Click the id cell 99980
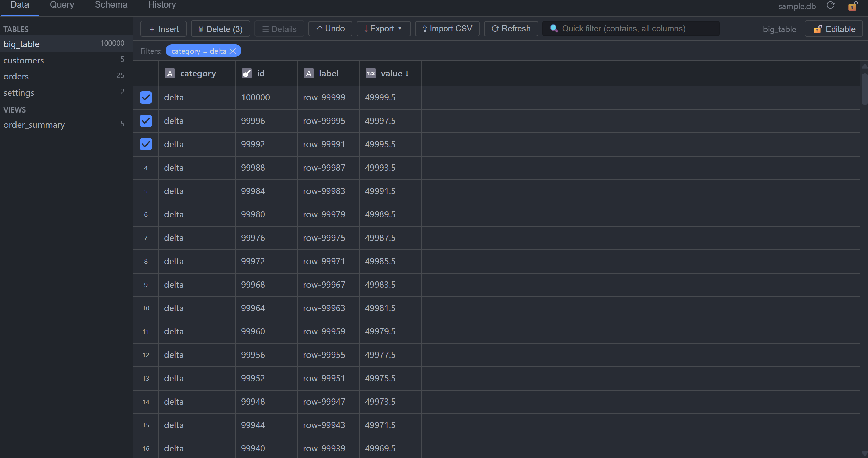This screenshot has height=458, width=868. pyautogui.click(x=267, y=215)
